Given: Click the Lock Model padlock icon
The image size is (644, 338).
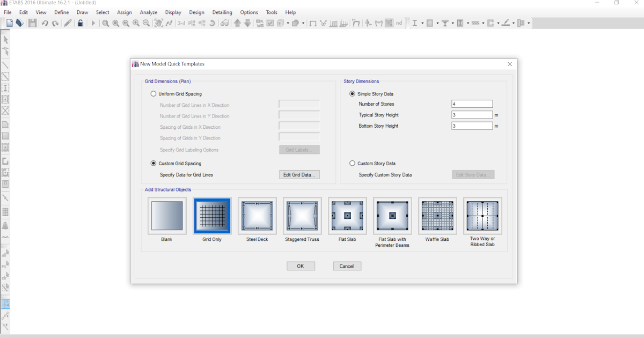Looking at the screenshot, I should point(80,23).
